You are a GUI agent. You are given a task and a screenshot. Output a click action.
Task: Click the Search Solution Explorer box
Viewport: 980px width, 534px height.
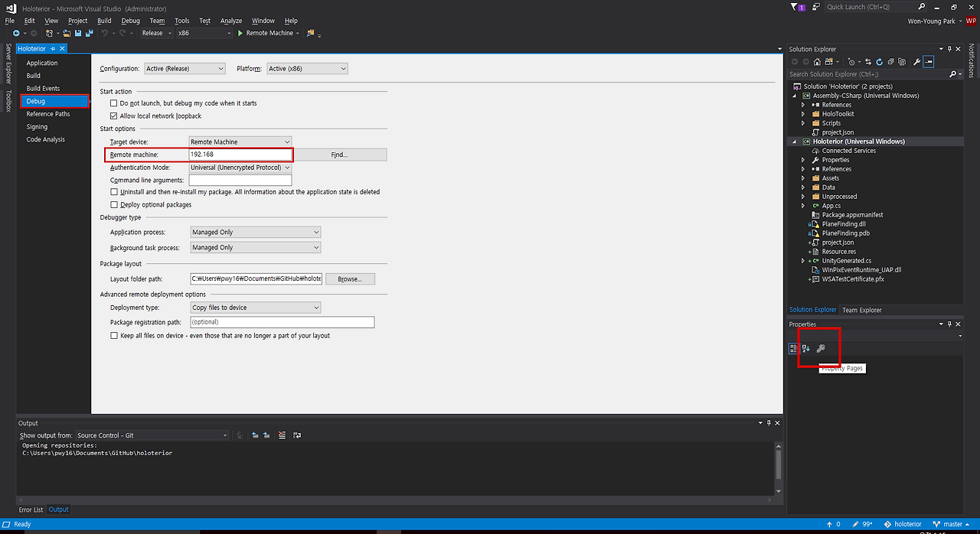(x=867, y=74)
